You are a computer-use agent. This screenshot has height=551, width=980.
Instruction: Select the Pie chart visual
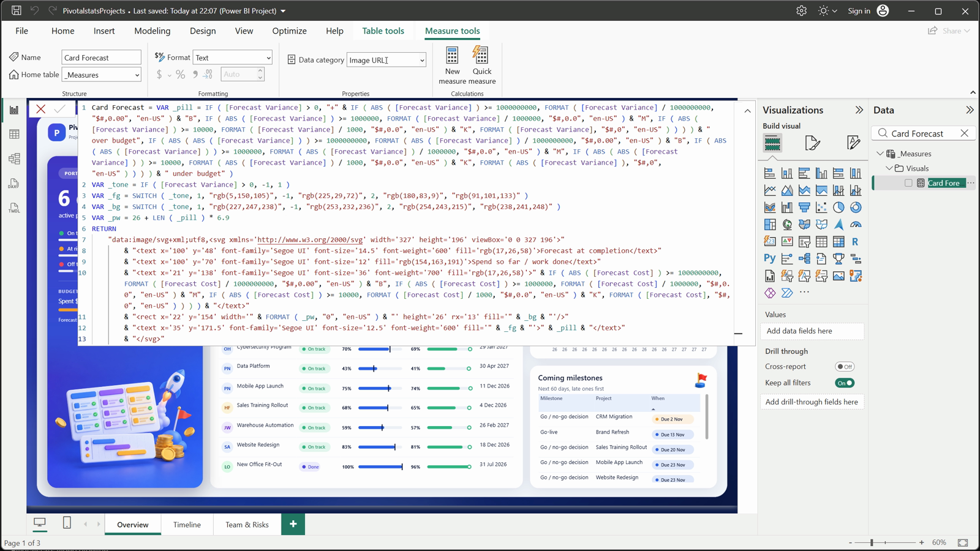[839, 208]
